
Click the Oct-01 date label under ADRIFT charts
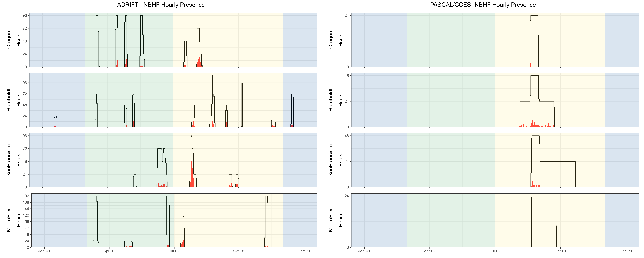coord(239,251)
